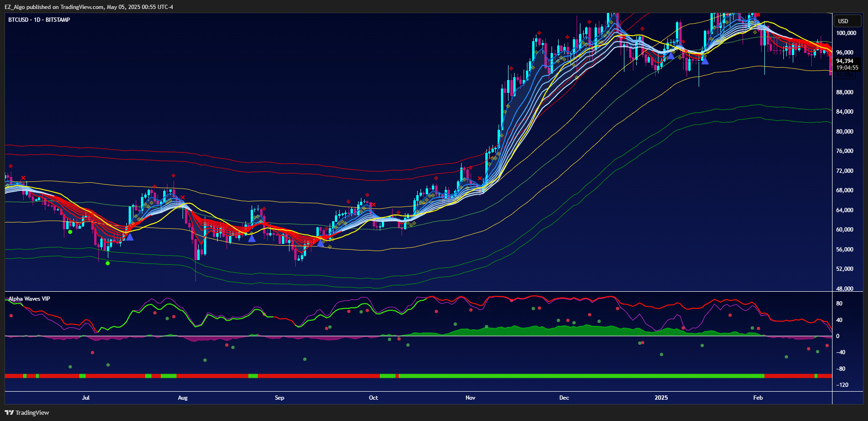
Task: Click the 100,000 level on price scale
Action: [846, 33]
